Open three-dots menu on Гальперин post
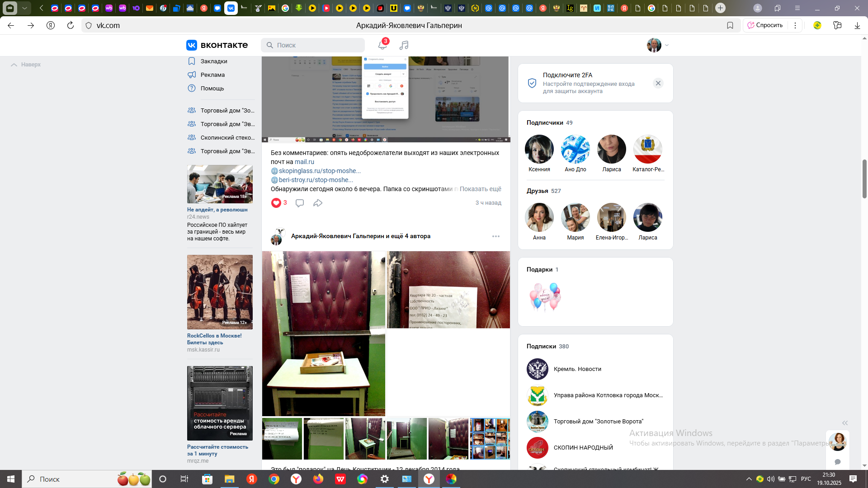868x488 pixels. [x=495, y=236]
